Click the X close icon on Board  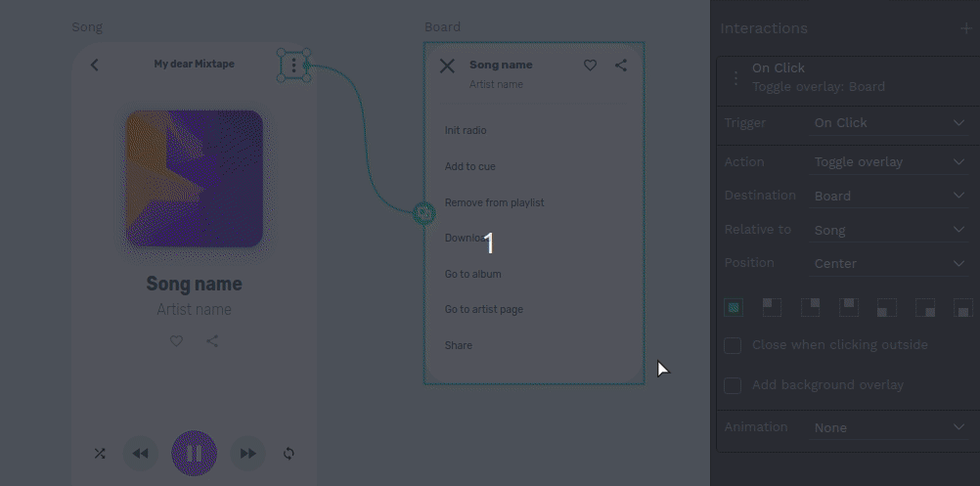[x=447, y=66]
